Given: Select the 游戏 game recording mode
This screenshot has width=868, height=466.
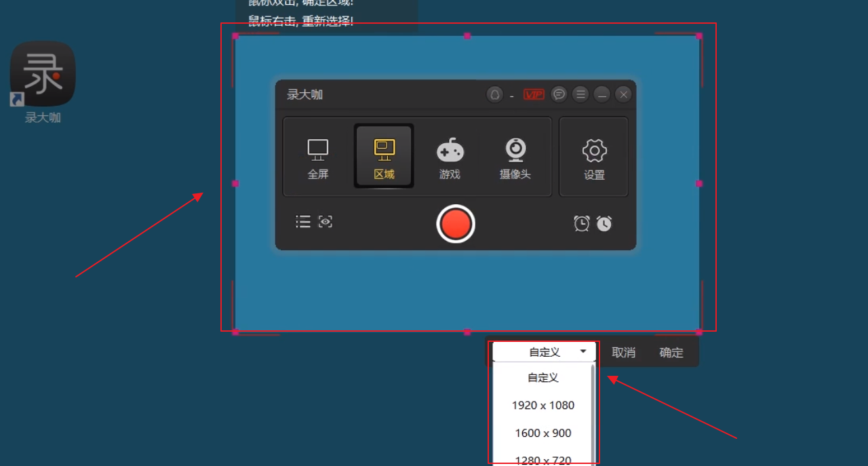Looking at the screenshot, I should [450, 157].
